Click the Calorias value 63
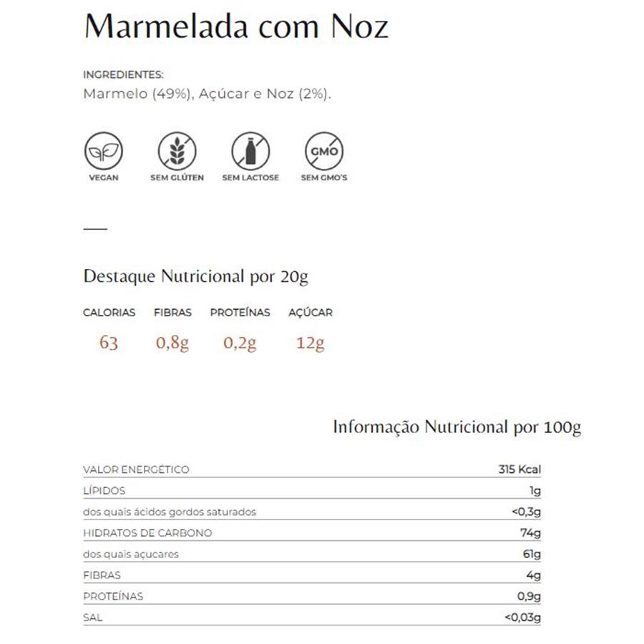644x644 pixels. coord(109,343)
